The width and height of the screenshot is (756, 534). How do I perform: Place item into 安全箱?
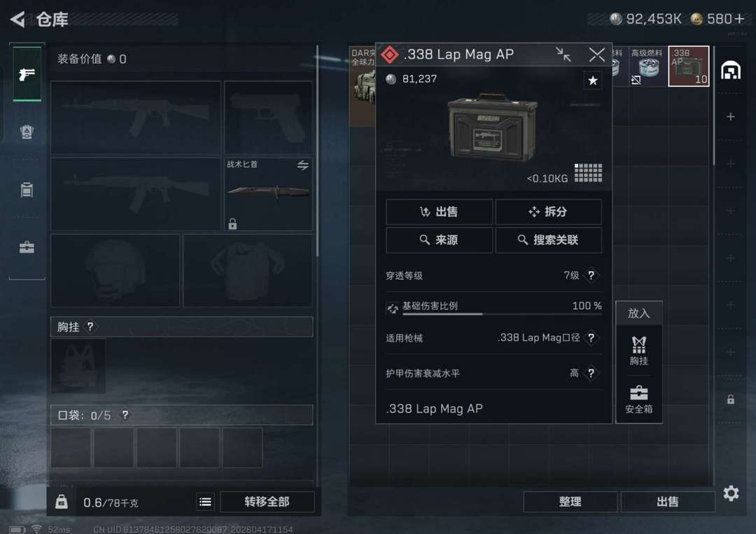pyautogui.click(x=639, y=400)
